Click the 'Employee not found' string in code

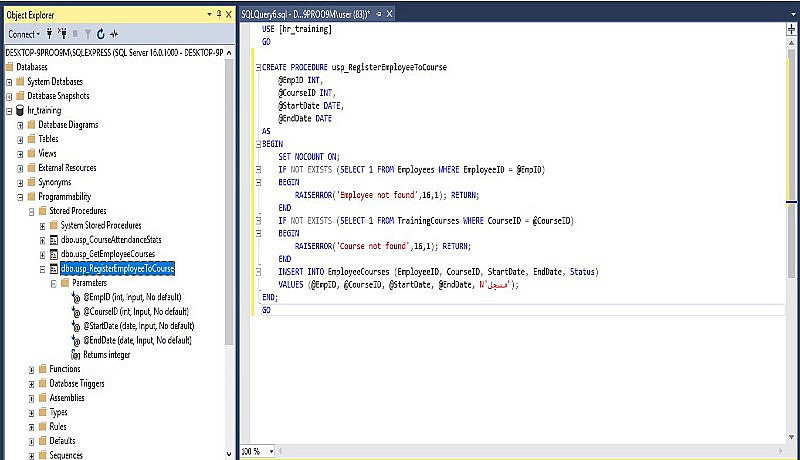(377, 195)
